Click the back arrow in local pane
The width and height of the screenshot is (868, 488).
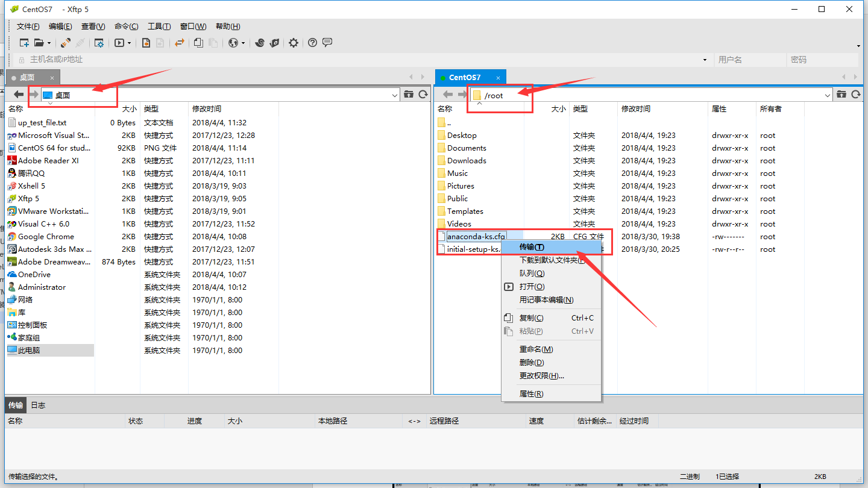tap(19, 95)
